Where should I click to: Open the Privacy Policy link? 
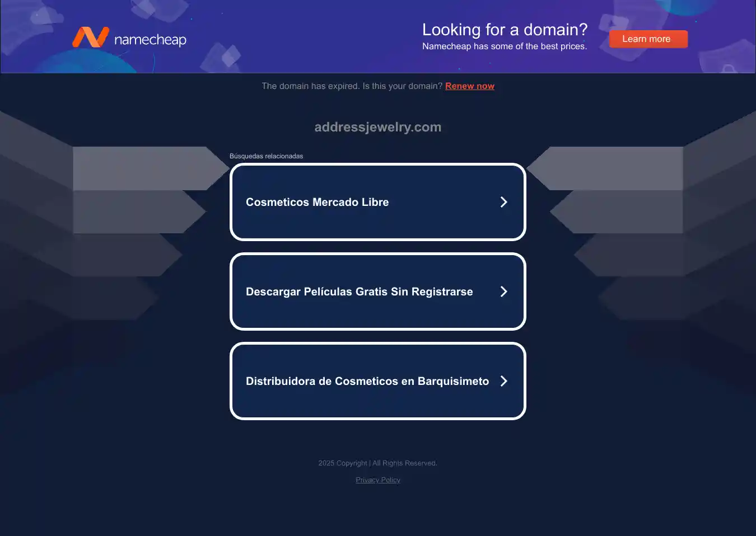(378, 480)
